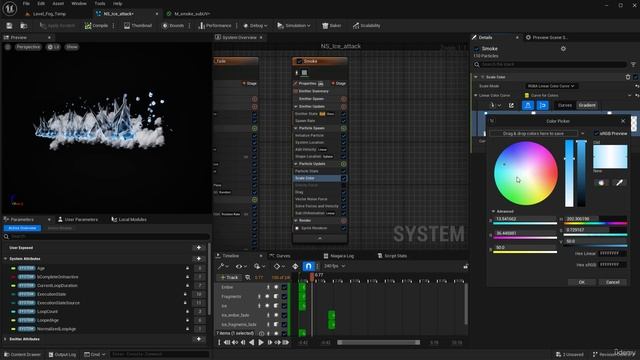Viewport: 640px width, 360px height.
Task: Open the Window menu
Action: [79, 3]
